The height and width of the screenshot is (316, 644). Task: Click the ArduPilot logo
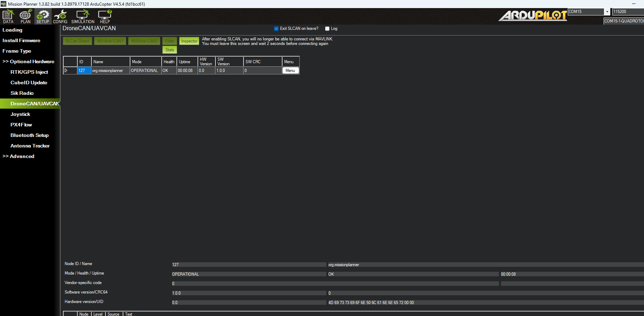(532, 16)
